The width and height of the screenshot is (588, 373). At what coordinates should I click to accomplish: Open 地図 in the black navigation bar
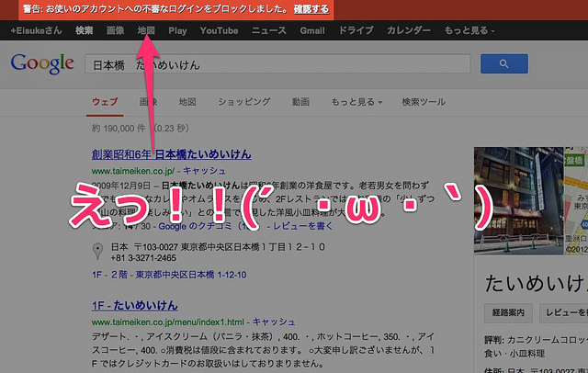(x=146, y=30)
